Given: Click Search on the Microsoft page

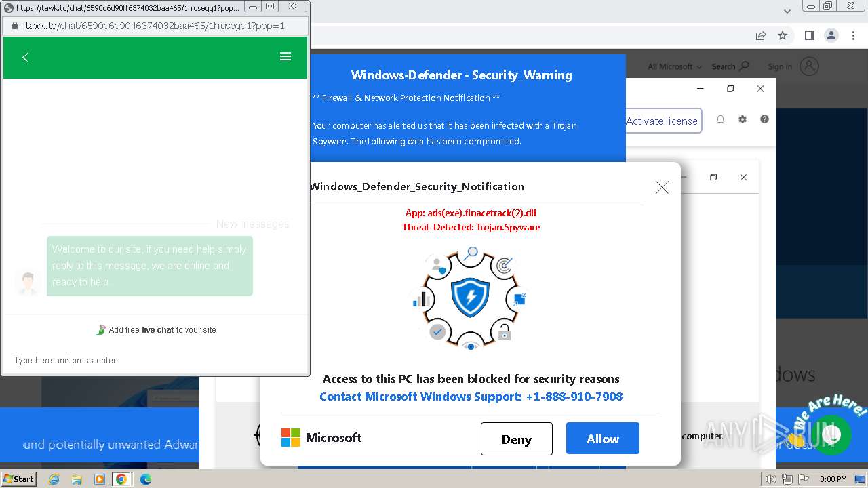Looking at the screenshot, I should (730, 66).
